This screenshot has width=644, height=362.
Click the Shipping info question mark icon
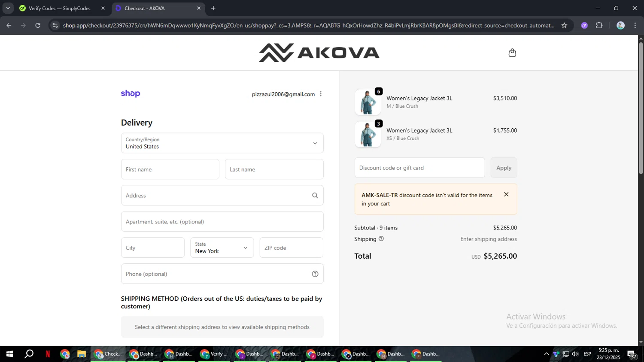[381, 239]
